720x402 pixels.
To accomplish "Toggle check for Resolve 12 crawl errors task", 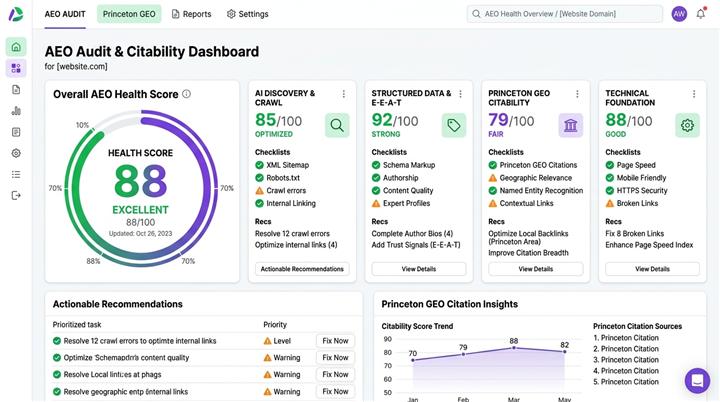I will point(57,341).
